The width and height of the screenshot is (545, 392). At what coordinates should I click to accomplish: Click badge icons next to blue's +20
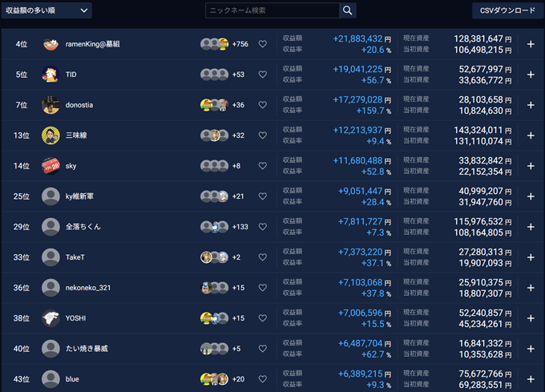coord(214,379)
